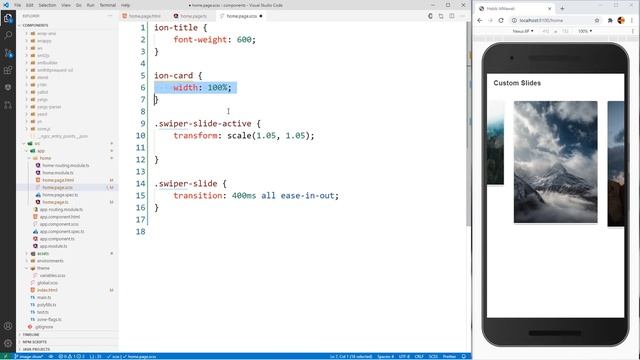Close the Chrome browser tab
Image resolution: width=640 pixels, height=360 pixels.
click(x=549, y=8)
